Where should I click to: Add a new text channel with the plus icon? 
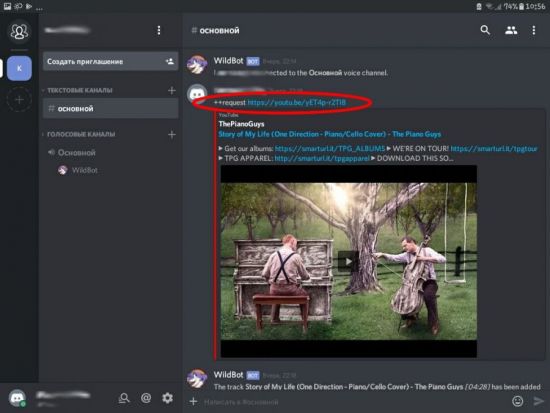point(172,91)
